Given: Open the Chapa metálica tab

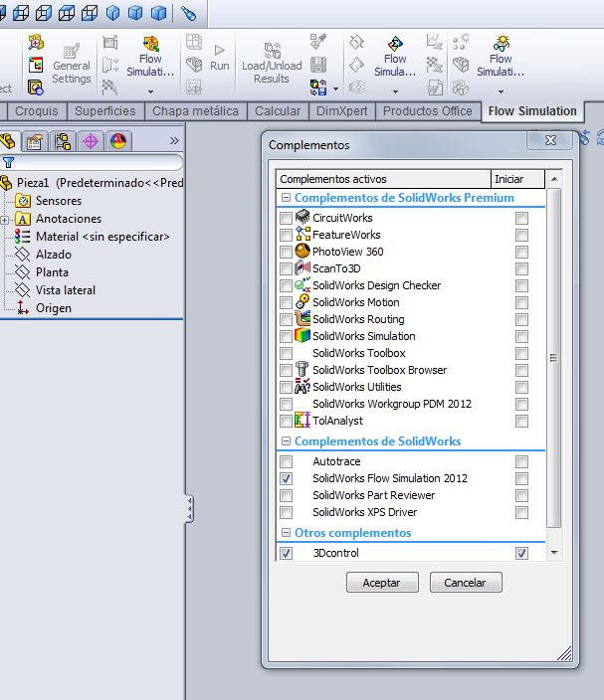Looking at the screenshot, I should click(x=196, y=111).
